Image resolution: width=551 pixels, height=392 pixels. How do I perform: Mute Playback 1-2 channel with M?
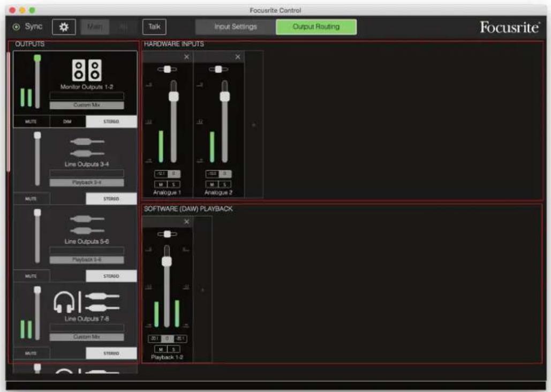[x=161, y=349]
